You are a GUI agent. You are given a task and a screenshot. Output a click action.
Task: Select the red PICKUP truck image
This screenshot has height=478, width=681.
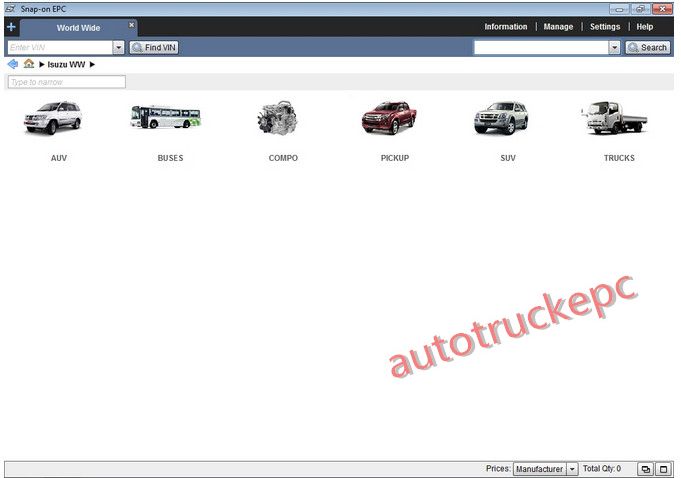[x=389, y=118]
